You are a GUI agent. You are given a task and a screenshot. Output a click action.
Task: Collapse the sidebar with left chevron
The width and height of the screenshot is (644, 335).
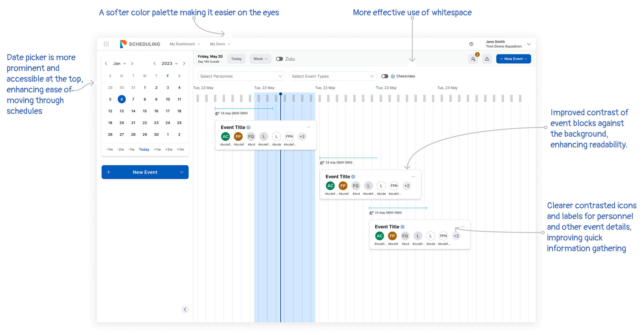click(185, 309)
